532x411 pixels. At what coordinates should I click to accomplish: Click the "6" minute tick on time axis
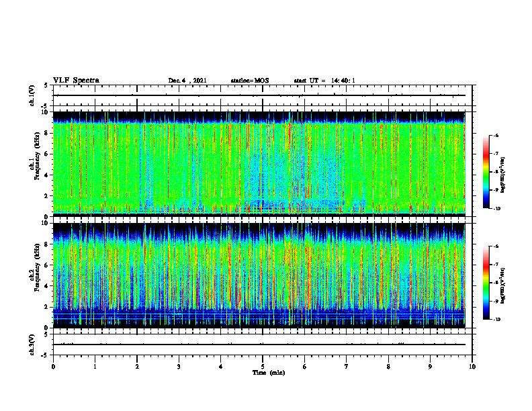point(305,367)
